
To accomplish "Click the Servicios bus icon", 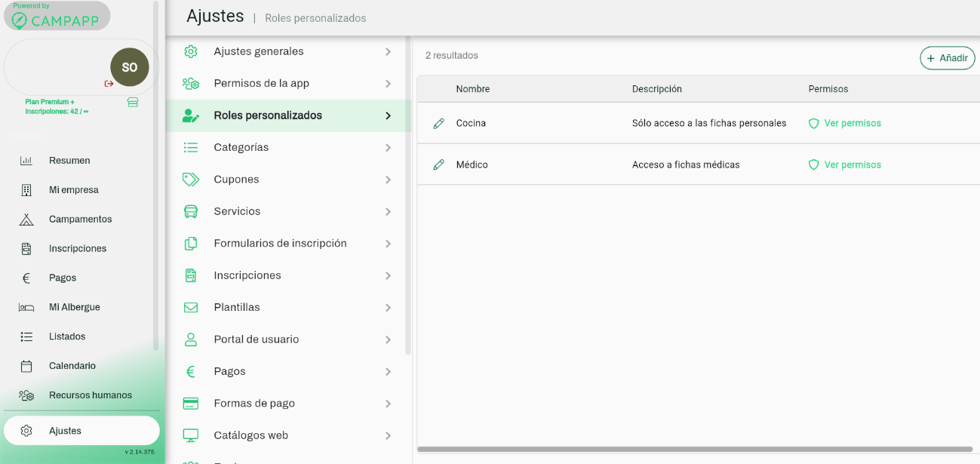I will click(191, 211).
